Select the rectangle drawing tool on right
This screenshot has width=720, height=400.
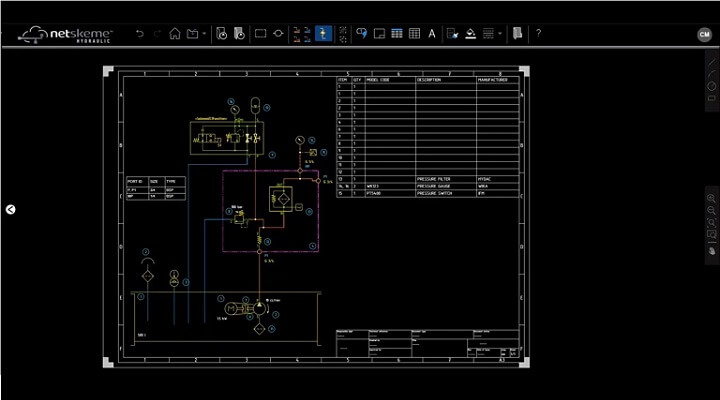coord(711,98)
